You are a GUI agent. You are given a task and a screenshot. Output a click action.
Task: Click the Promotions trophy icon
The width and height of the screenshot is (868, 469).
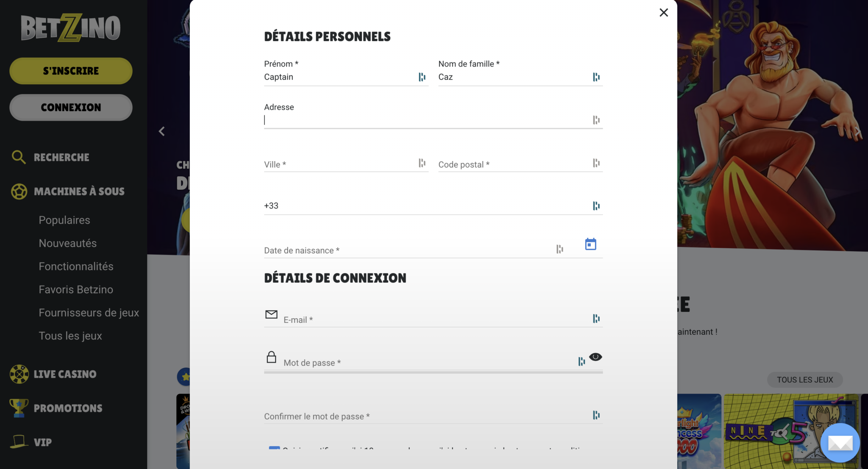(x=19, y=408)
